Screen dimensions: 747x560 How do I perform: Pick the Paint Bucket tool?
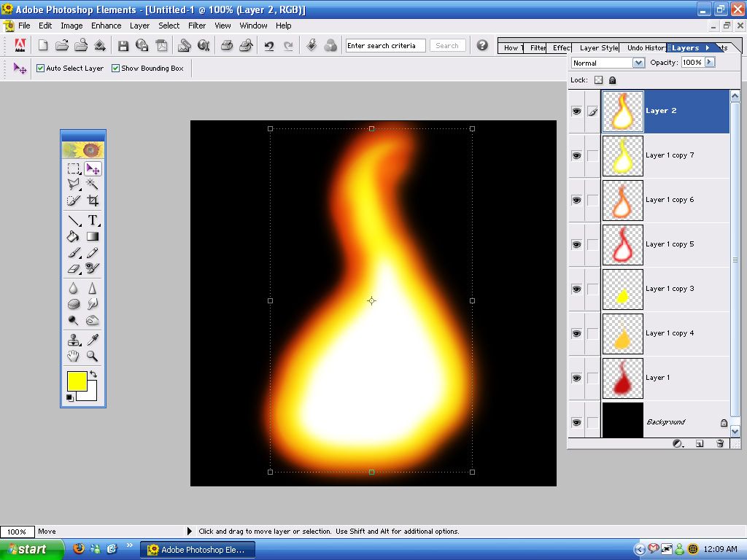74,236
